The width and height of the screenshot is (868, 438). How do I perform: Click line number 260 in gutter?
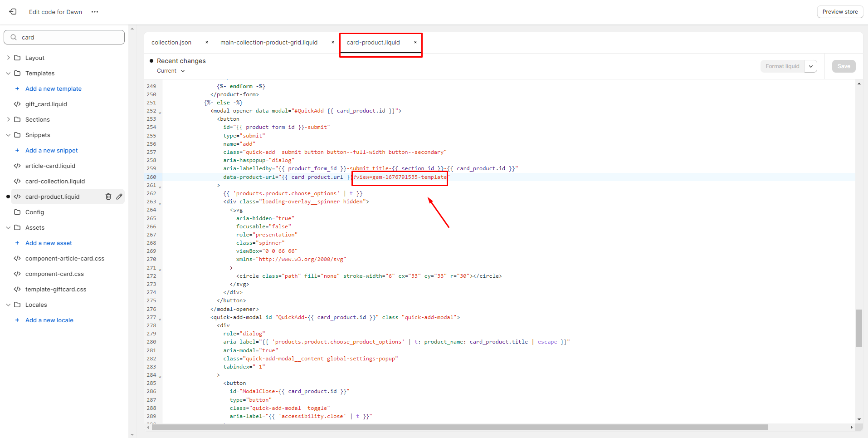click(151, 177)
